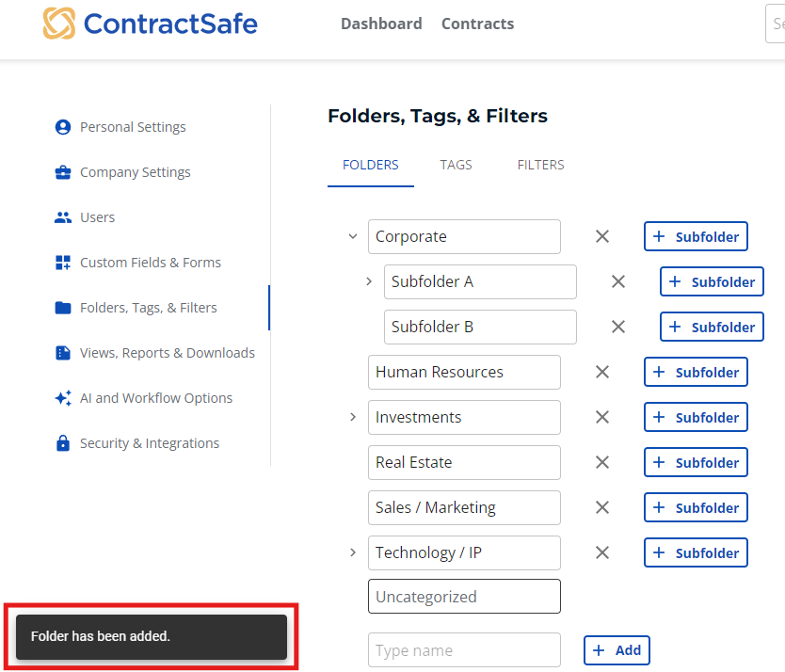Viewport: 785px width, 672px height.
Task: Click the Add button for new folder
Action: pyautogui.click(x=617, y=649)
